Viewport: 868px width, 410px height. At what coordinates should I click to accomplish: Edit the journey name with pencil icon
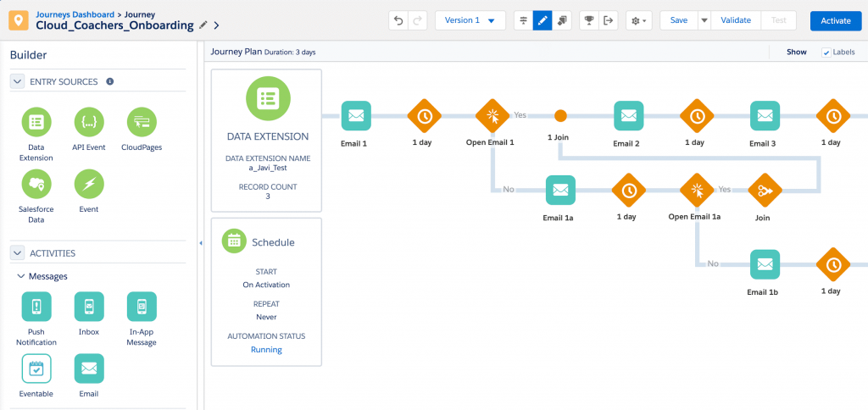click(x=203, y=25)
